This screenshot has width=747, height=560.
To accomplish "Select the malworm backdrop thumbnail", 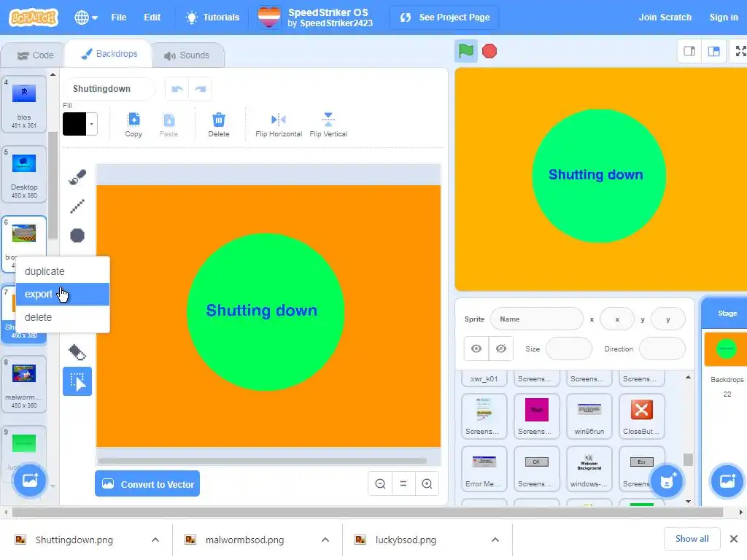I will point(24,384).
